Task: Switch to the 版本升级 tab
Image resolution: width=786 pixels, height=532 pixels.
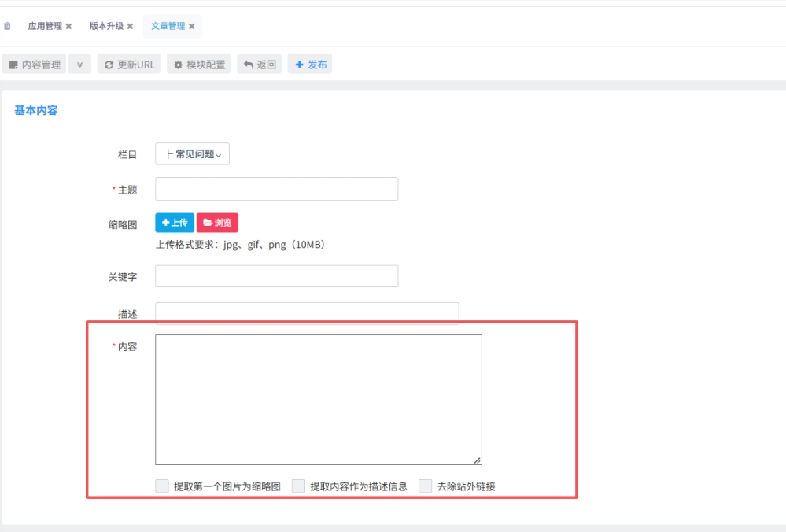Action: point(106,26)
